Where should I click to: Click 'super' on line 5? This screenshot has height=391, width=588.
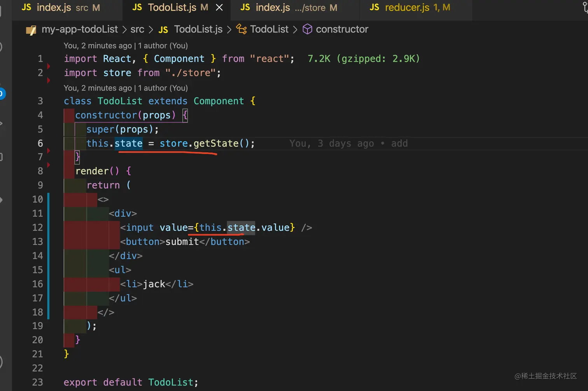[100, 129]
